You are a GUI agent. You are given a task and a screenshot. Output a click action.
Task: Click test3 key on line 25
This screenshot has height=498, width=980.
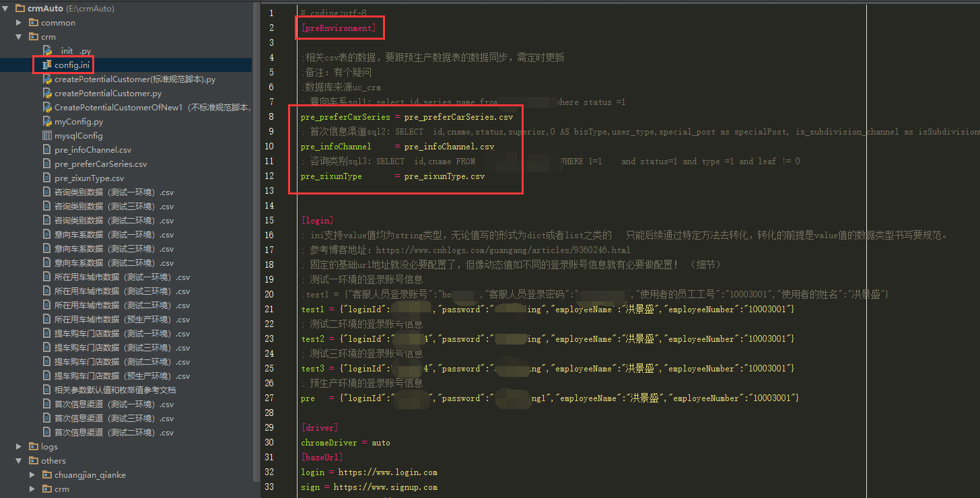[x=312, y=369]
